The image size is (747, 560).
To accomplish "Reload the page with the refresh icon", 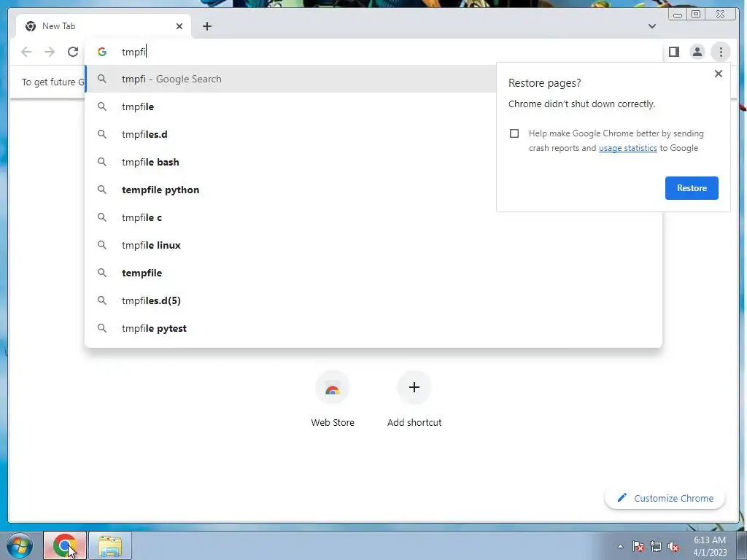I will pos(73,52).
